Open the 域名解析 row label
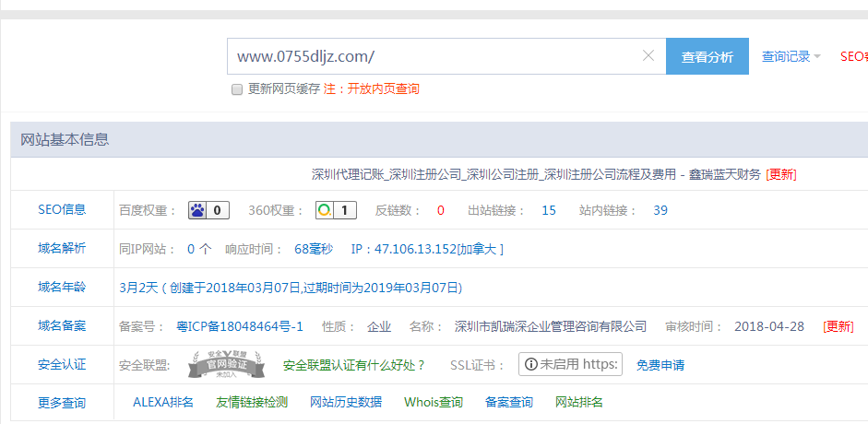The image size is (868, 424). click(x=62, y=248)
